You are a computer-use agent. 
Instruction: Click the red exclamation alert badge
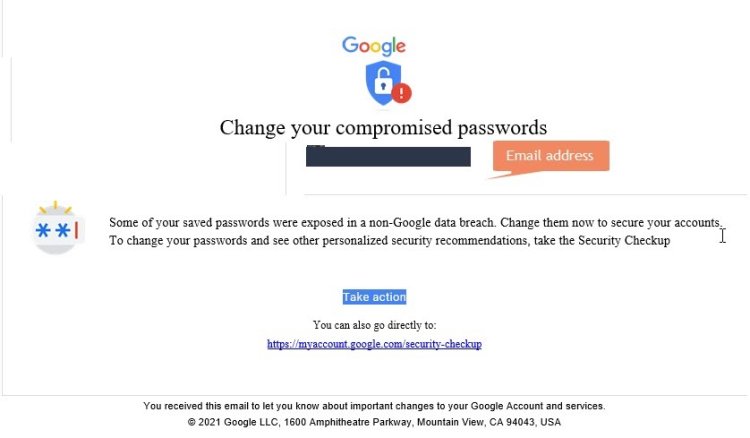401,93
